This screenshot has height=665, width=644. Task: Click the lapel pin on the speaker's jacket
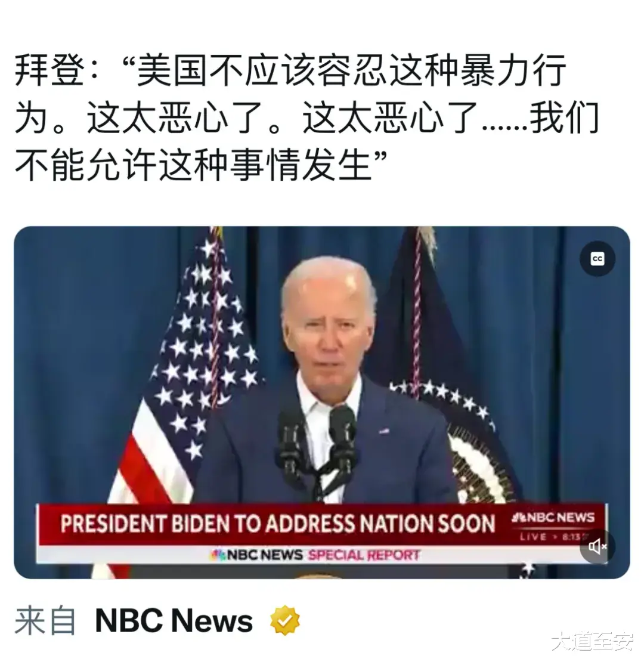pos(384,431)
